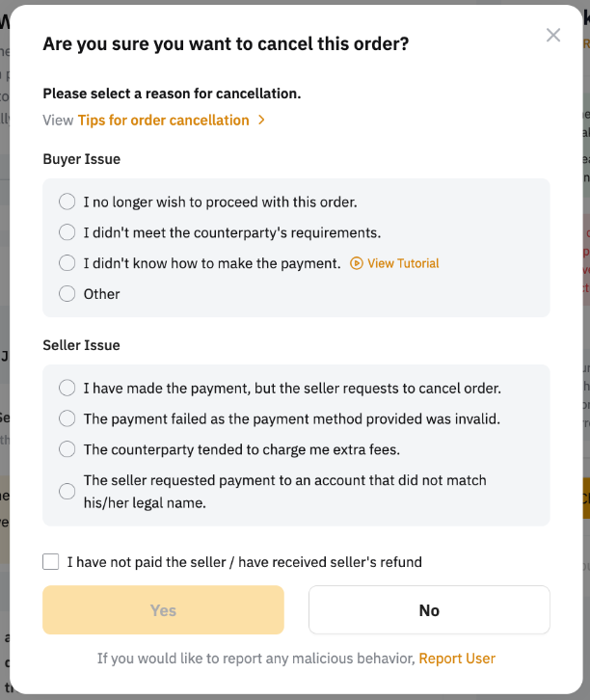
Task: Choose 'payment method provided was invalid' option
Action: pos(67,418)
